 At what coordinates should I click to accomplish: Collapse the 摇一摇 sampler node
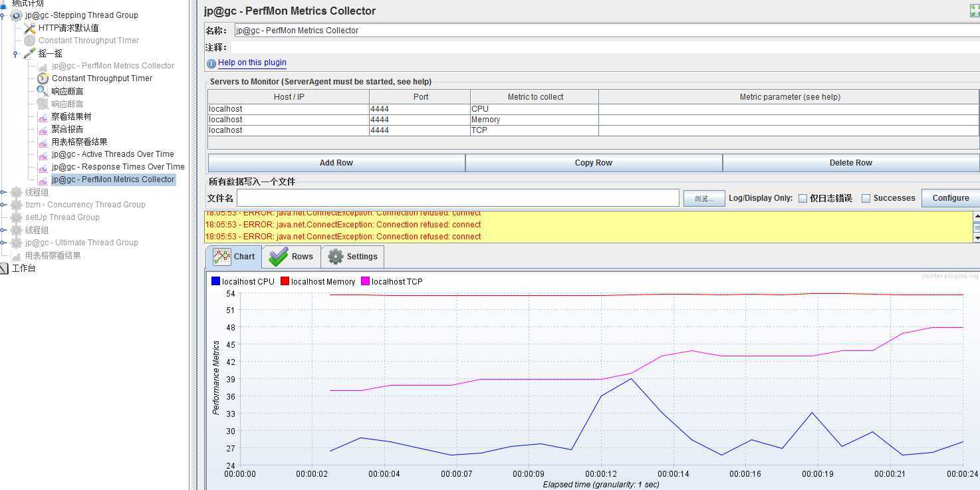[x=15, y=53]
